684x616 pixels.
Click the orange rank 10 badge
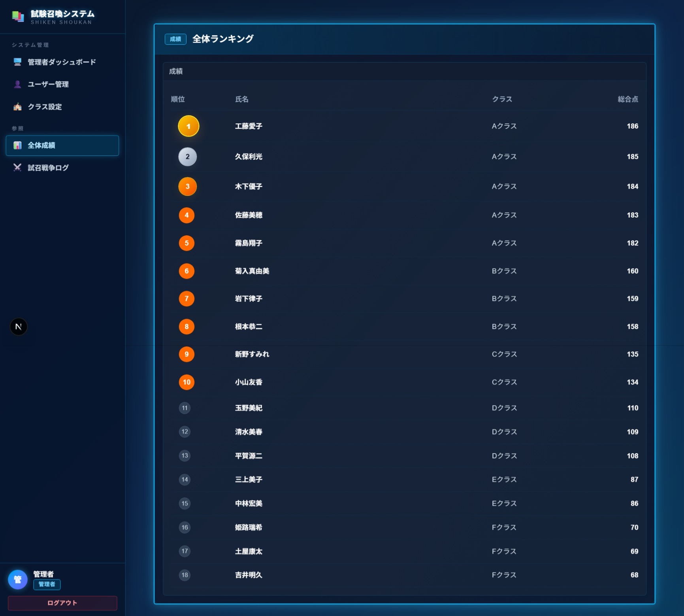[187, 382]
